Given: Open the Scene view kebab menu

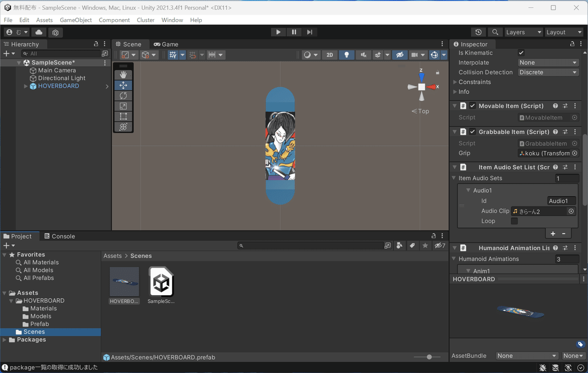Looking at the screenshot, I should coord(442,44).
